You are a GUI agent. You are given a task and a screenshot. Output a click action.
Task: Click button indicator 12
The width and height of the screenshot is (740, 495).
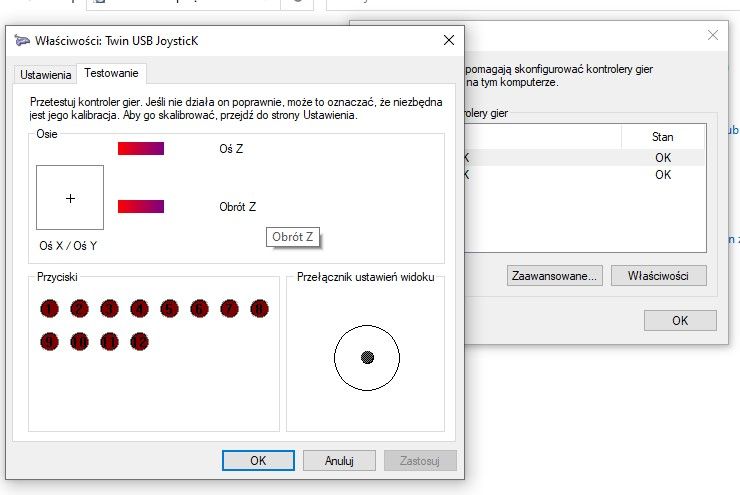click(139, 341)
